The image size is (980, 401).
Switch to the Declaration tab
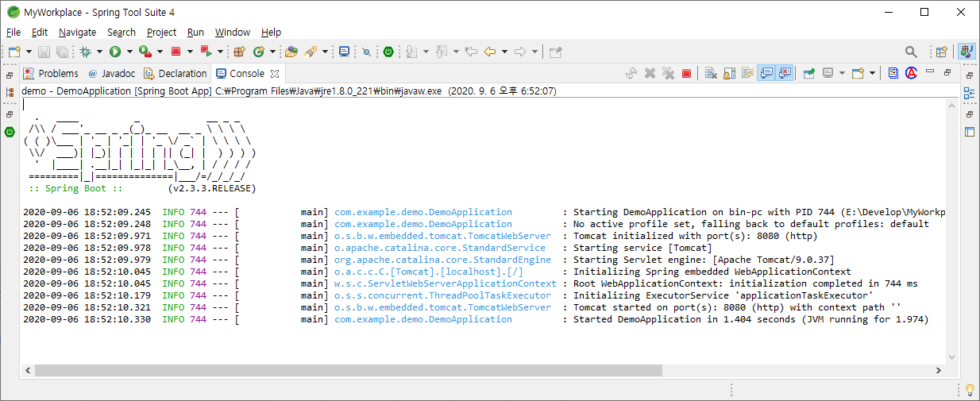point(175,73)
